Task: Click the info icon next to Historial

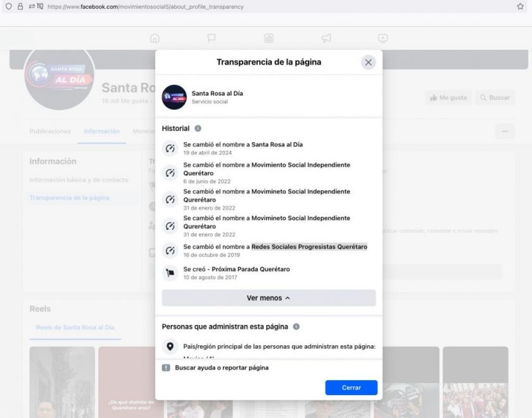Action: click(198, 129)
